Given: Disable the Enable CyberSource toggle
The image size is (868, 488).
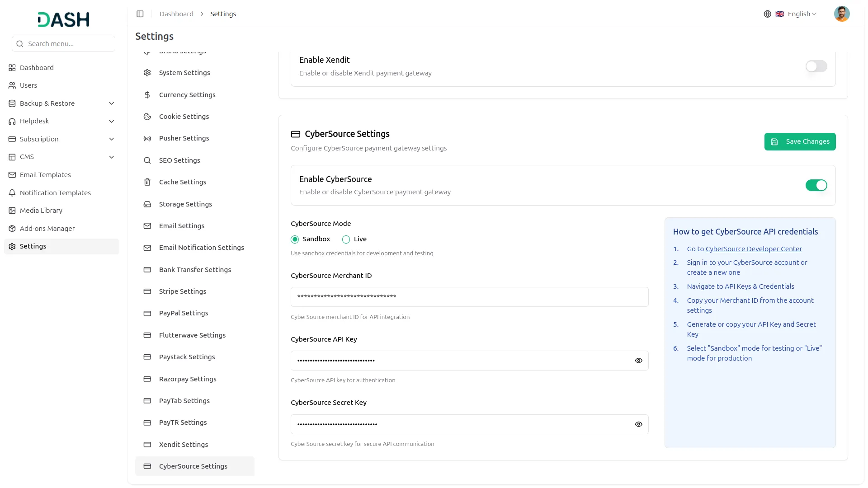Looking at the screenshot, I should (x=816, y=185).
